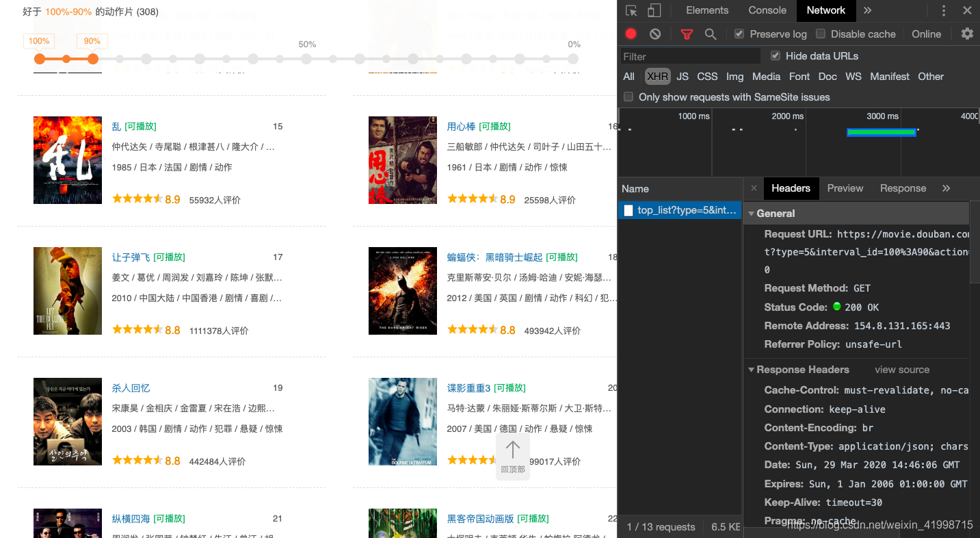Viewport: 980px width, 538px height.
Task: Filter requests by Font
Action: tap(799, 77)
